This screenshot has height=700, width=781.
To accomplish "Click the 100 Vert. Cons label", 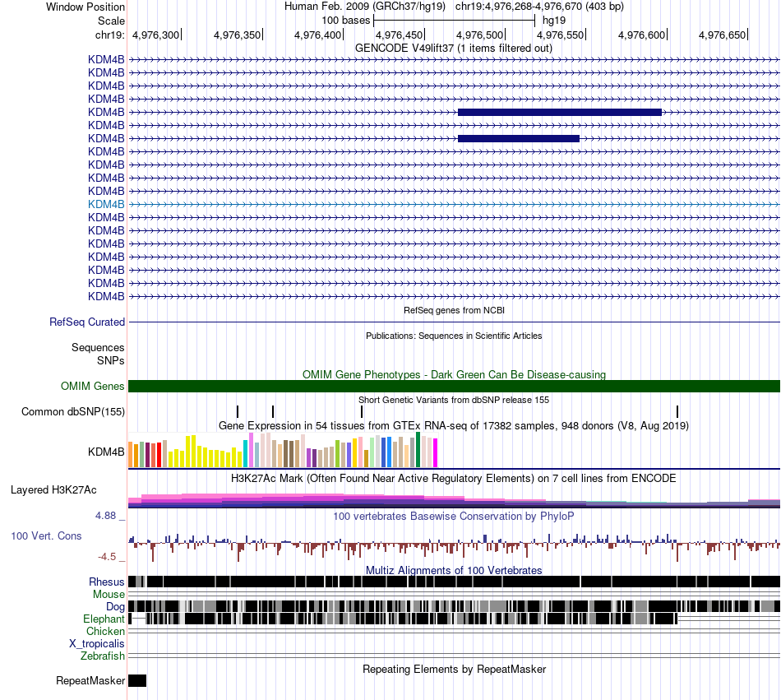I will (x=46, y=536).
